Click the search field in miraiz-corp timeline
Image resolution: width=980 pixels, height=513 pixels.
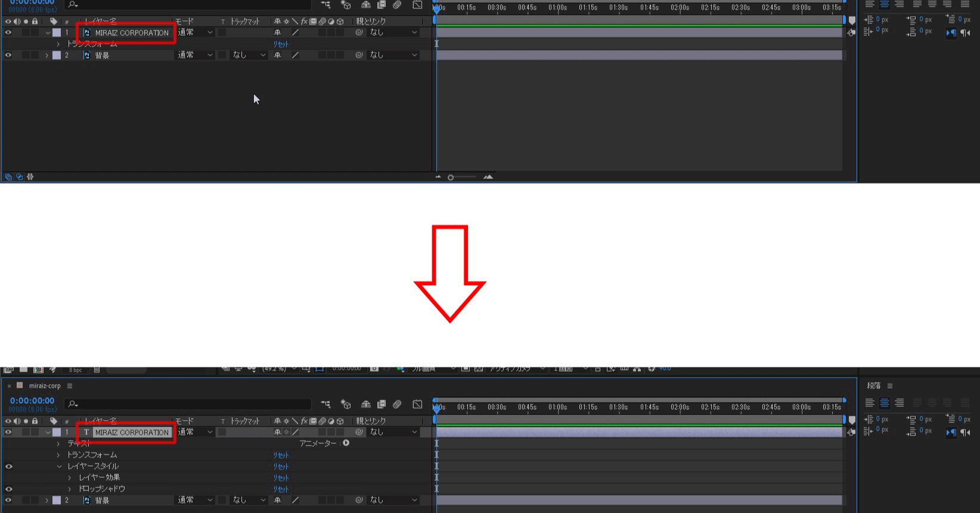click(188, 404)
